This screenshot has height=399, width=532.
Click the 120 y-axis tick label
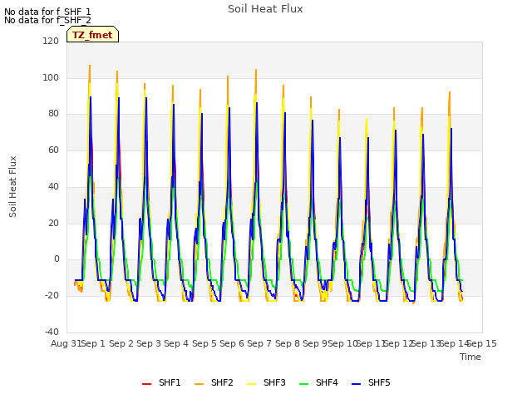coord(51,41)
